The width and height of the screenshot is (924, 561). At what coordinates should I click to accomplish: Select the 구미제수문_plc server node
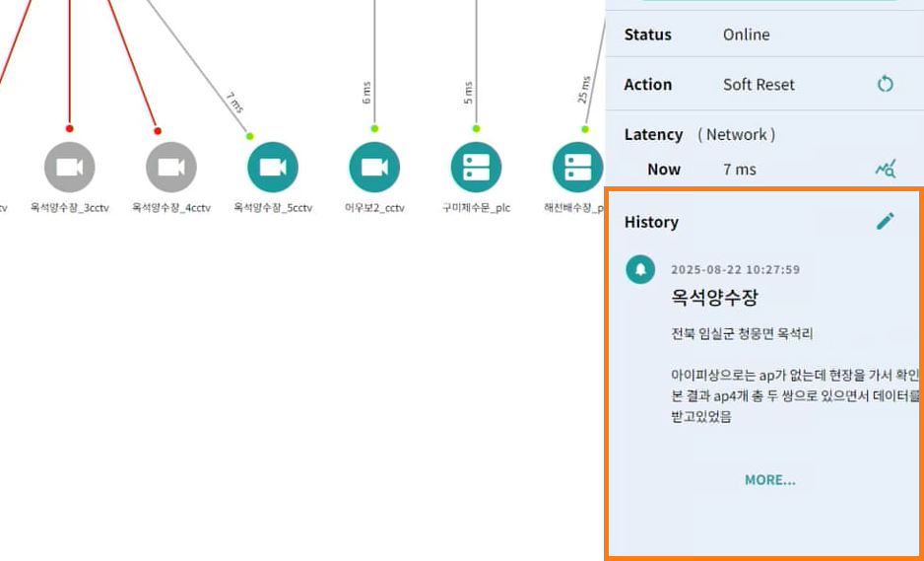476,167
